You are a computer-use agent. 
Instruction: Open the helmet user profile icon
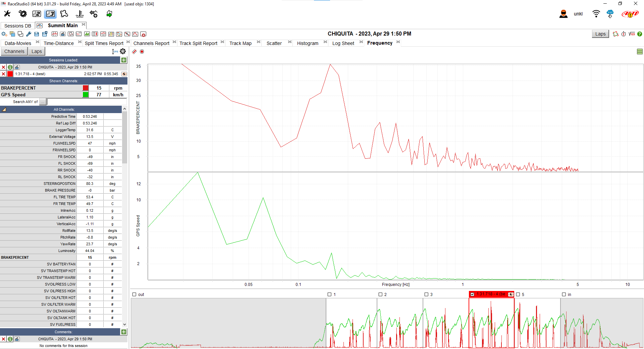563,14
